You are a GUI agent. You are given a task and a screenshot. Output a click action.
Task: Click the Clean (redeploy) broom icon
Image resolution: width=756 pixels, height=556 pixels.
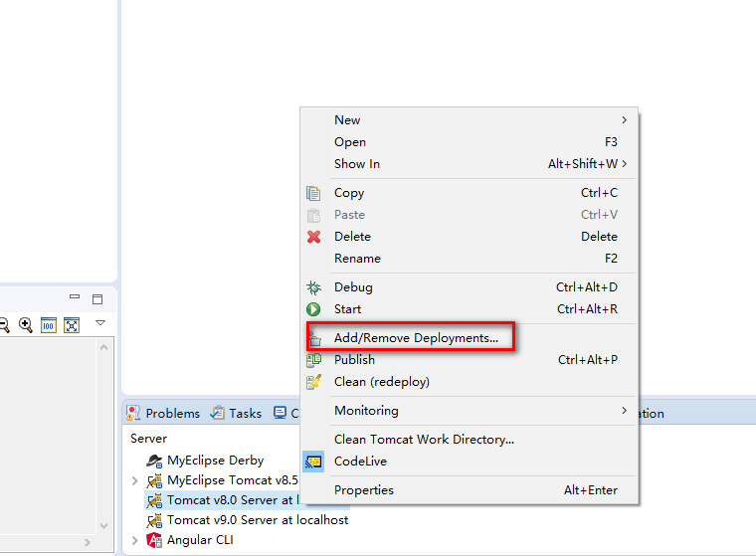314,382
